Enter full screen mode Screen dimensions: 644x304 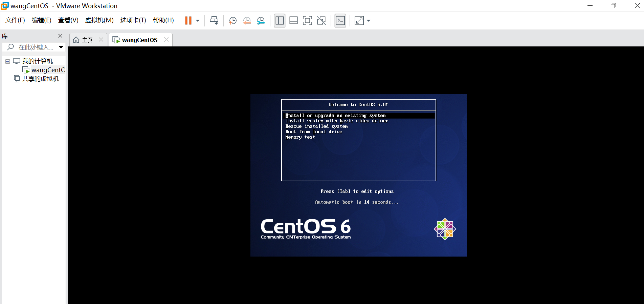[x=307, y=21]
